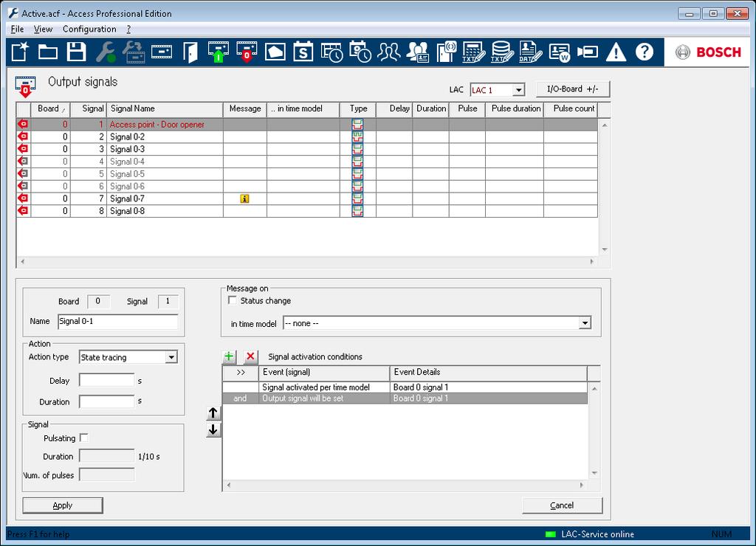Click the Pulse count column header
This screenshot has height=546, width=756.
tap(571, 109)
